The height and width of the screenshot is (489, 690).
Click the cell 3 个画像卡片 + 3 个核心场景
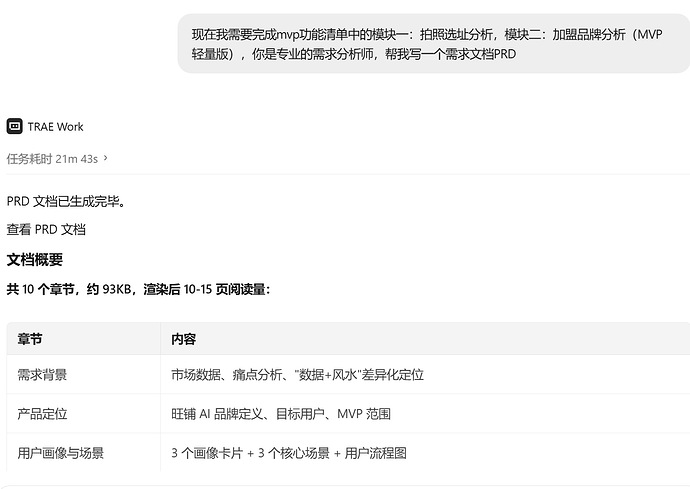tap(425, 452)
